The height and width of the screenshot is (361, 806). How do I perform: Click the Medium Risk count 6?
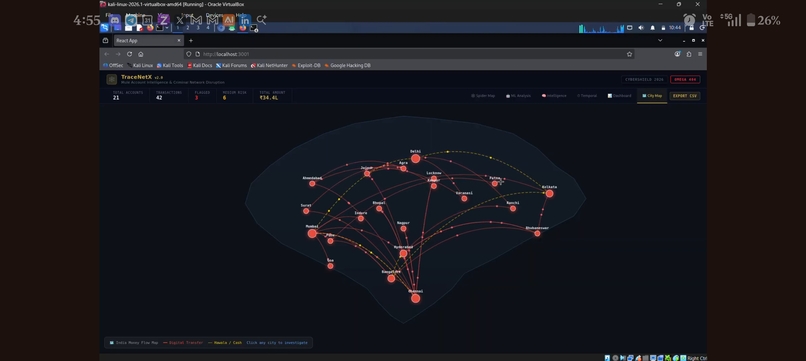[x=225, y=98]
